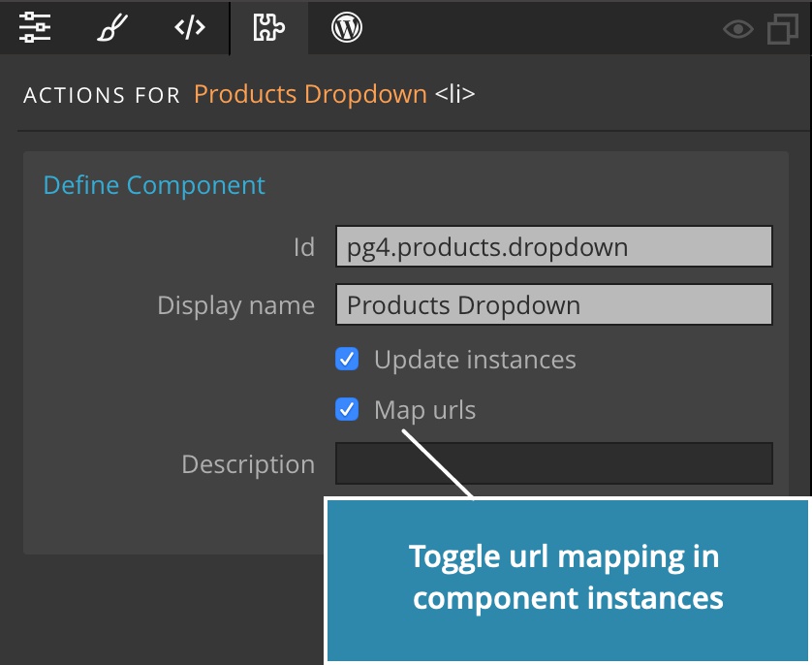812x665 pixels.
Task: Click the Toggle url mapping tooltip box
Action: 567,579
